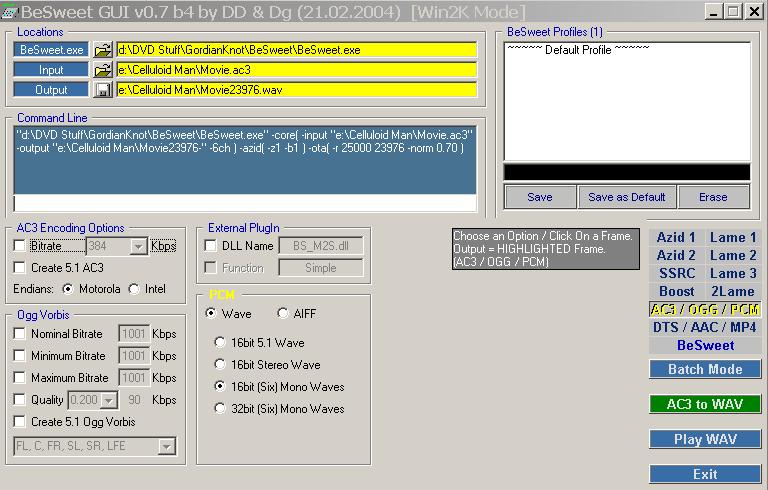Click the Play WAV button
The width and height of the screenshot is (768, 490).
pos(705,439)
